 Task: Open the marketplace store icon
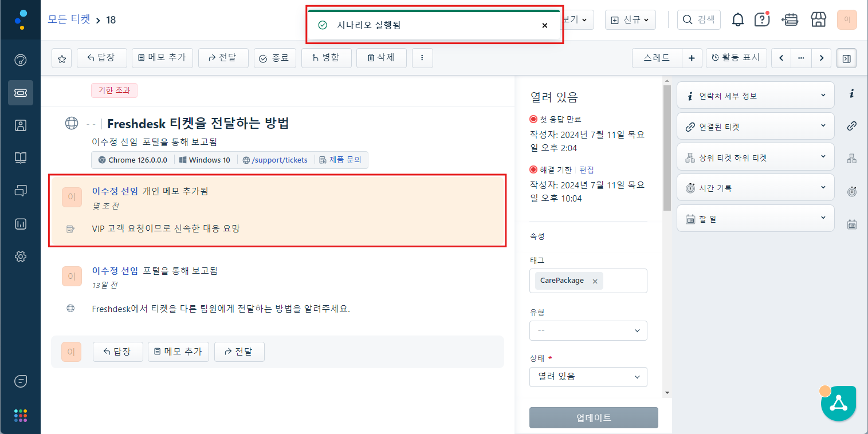pos(818,19)
